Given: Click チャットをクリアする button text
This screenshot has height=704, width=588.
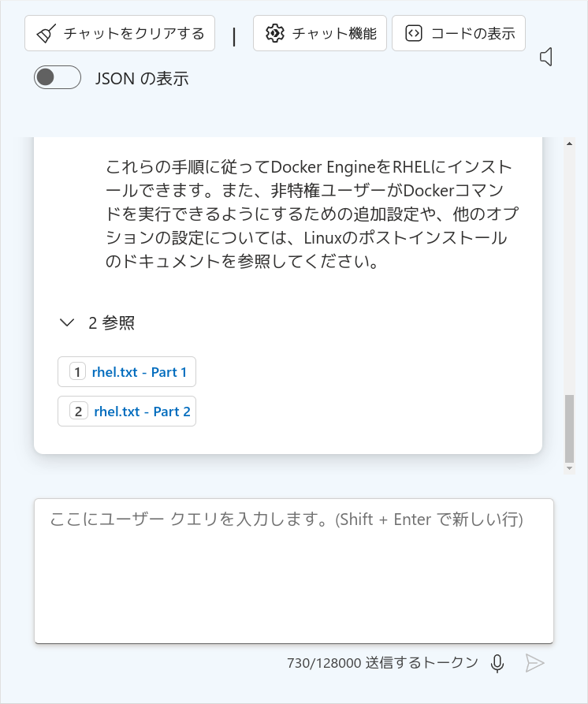Looking at the screenshot, I should coord(134,34).
